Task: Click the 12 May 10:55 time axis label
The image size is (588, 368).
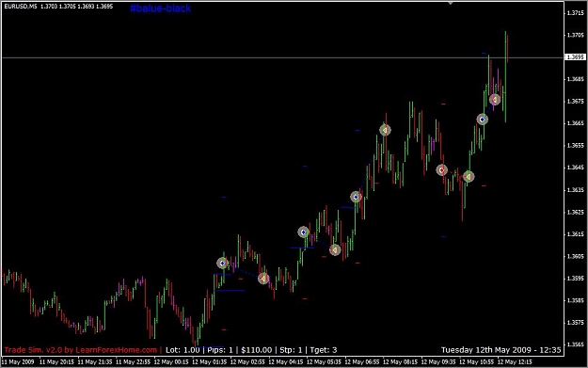Action: [477, 362]
